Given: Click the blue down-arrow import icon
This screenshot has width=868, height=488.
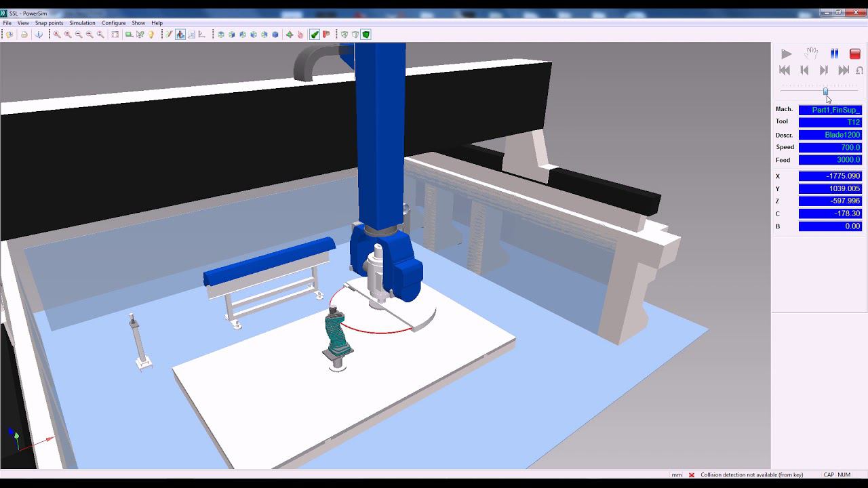Looking at the screenshot, I should click(x=39, y=35).
